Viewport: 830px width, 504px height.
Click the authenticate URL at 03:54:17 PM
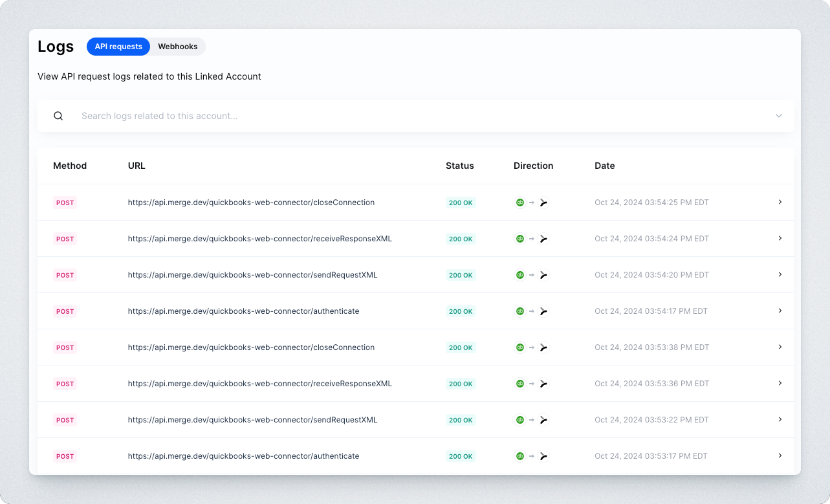243,311
